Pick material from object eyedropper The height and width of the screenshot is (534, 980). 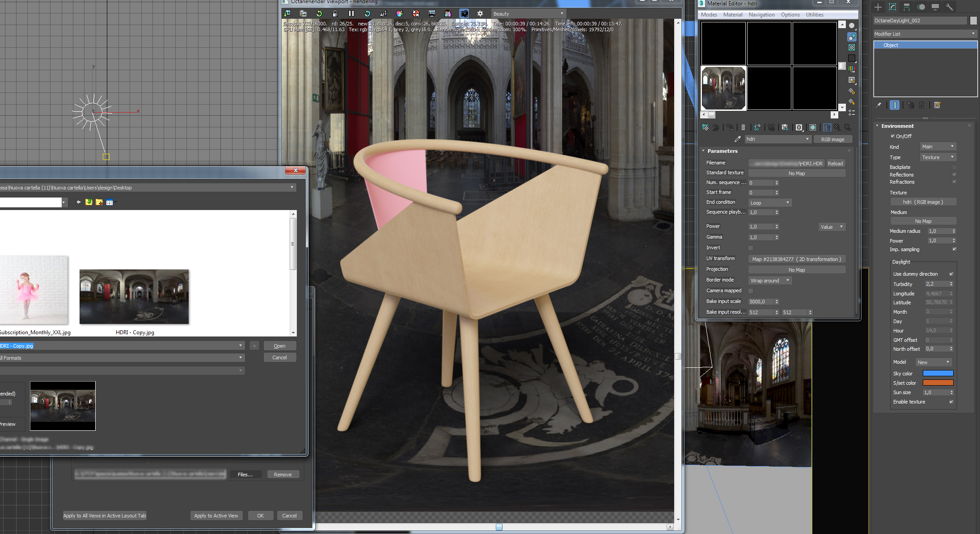point(737,139)
